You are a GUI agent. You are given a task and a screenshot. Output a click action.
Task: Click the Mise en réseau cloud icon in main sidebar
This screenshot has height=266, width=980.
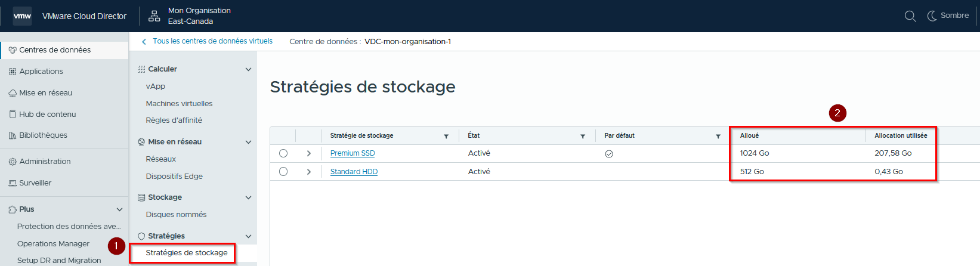13,93
